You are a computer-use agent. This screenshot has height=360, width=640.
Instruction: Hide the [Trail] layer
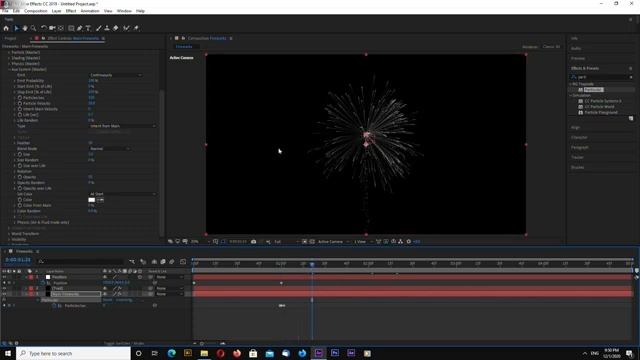pos(4,288)
